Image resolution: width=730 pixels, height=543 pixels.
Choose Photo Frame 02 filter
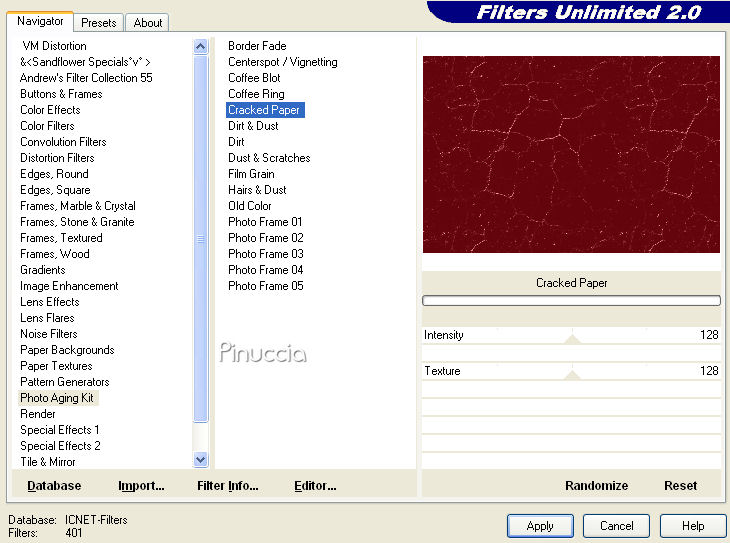click(265, 238)
